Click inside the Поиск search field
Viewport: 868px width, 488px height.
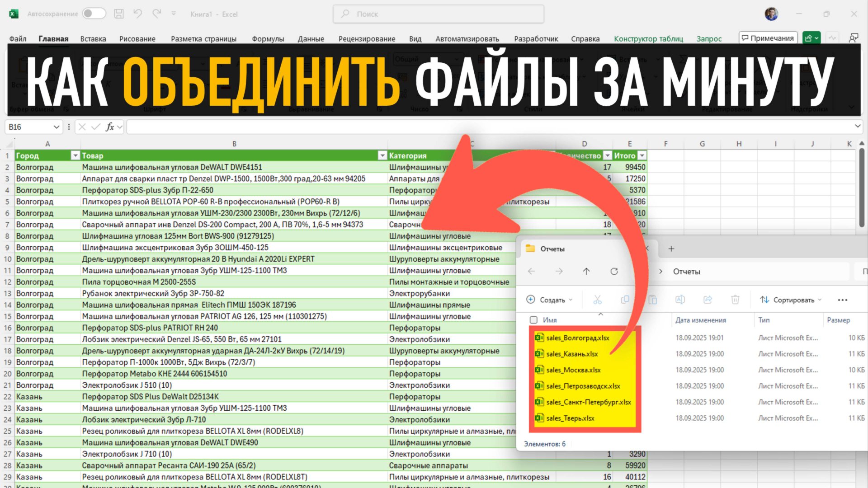coord(438,14)
